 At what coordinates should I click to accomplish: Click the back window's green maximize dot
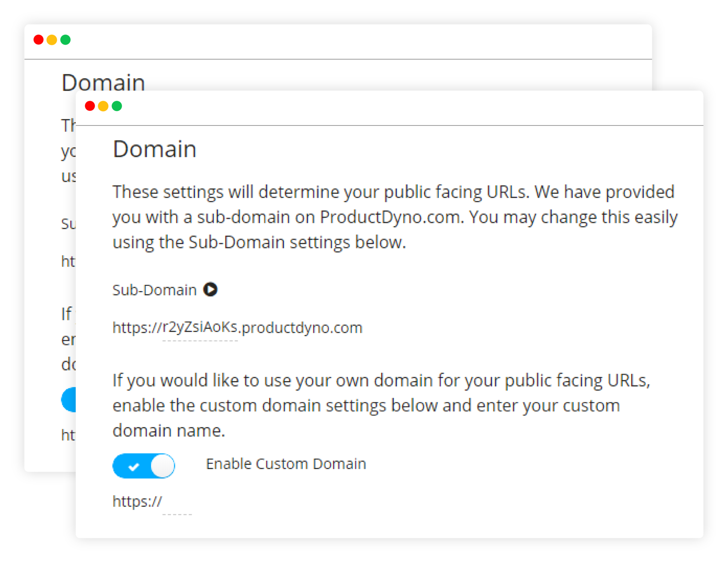[x=65, y=40]
